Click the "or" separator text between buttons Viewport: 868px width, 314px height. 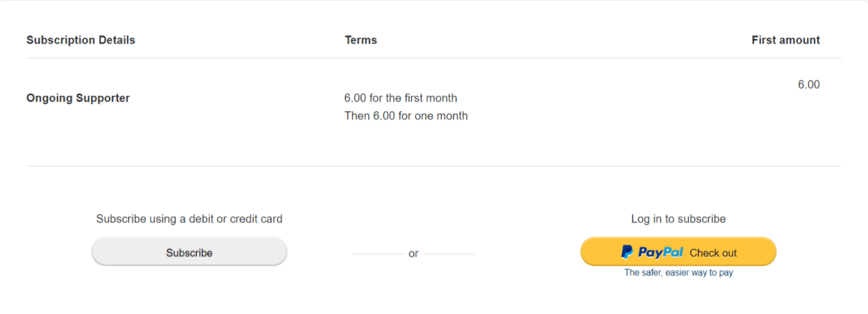[x=413, y=254]
